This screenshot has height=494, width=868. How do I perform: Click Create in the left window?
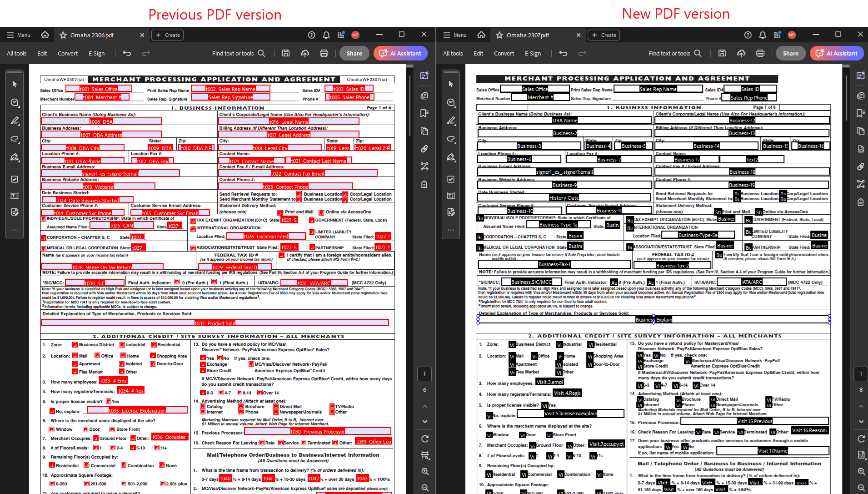click(x=168, y=35)
